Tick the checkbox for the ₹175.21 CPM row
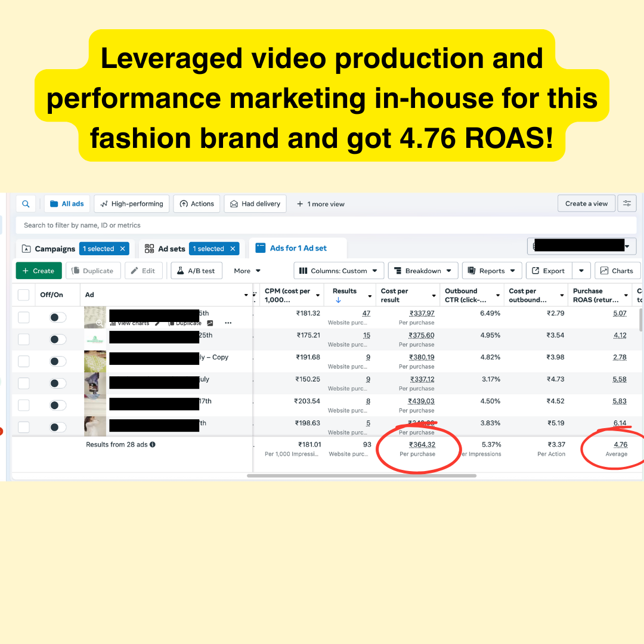Viewport: 644px width, 644px height. (x=23, y=339)
